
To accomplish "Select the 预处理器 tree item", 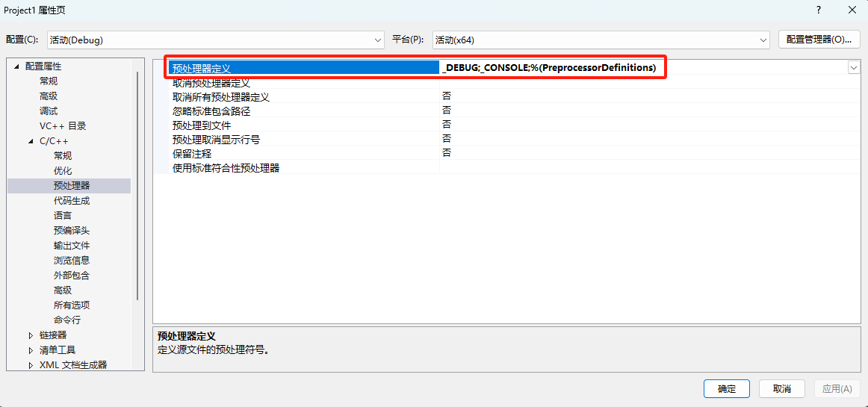I will pos(72,186).
